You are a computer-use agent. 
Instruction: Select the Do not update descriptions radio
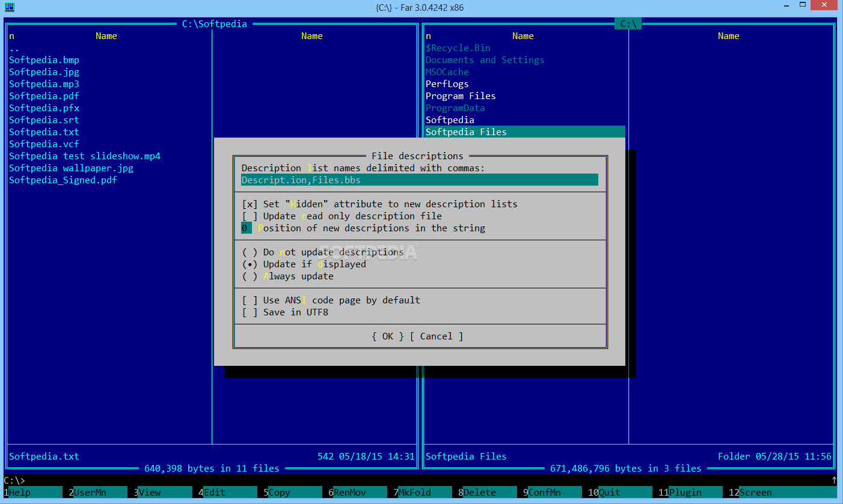tap(323, 252)
